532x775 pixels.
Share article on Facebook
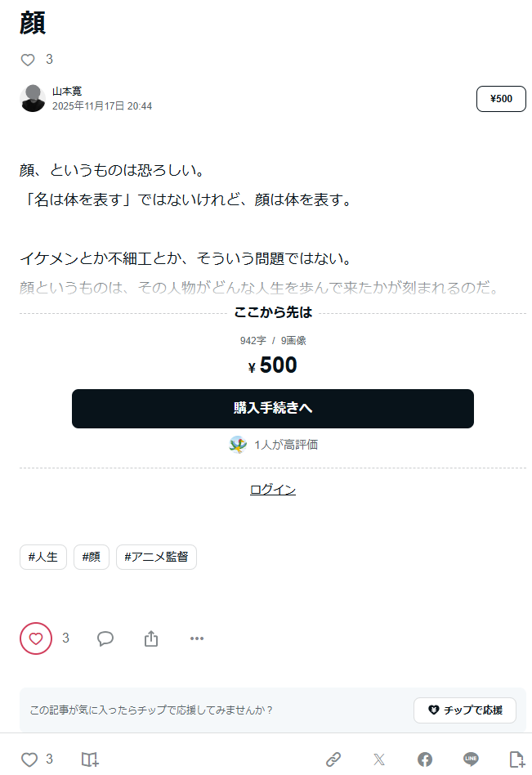(x=425, y=759)
